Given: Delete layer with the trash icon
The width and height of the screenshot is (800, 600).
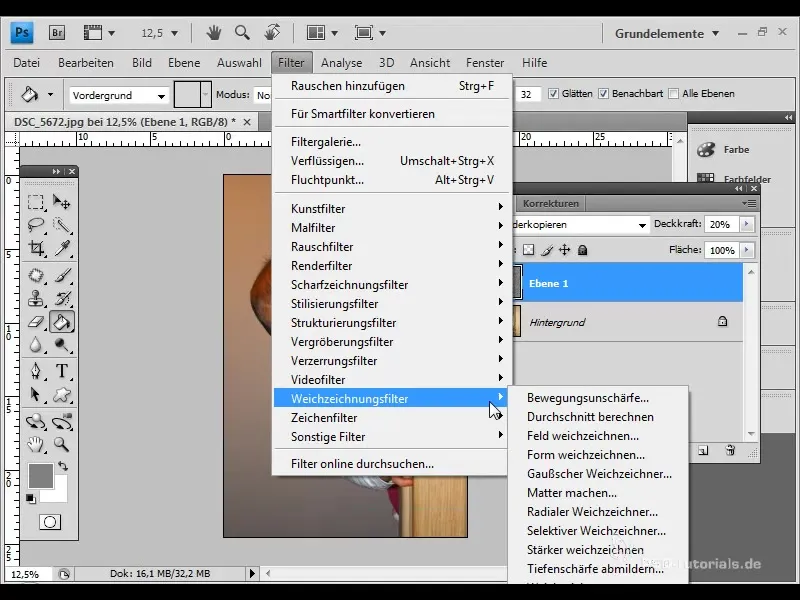Looking at the screenshot, I should coord(730,450).
